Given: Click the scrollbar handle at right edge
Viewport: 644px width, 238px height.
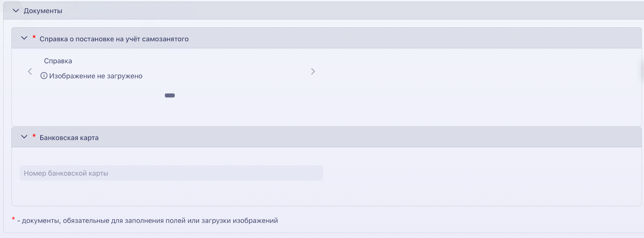Looking at the screenshot, I should [x=642, y=70].
